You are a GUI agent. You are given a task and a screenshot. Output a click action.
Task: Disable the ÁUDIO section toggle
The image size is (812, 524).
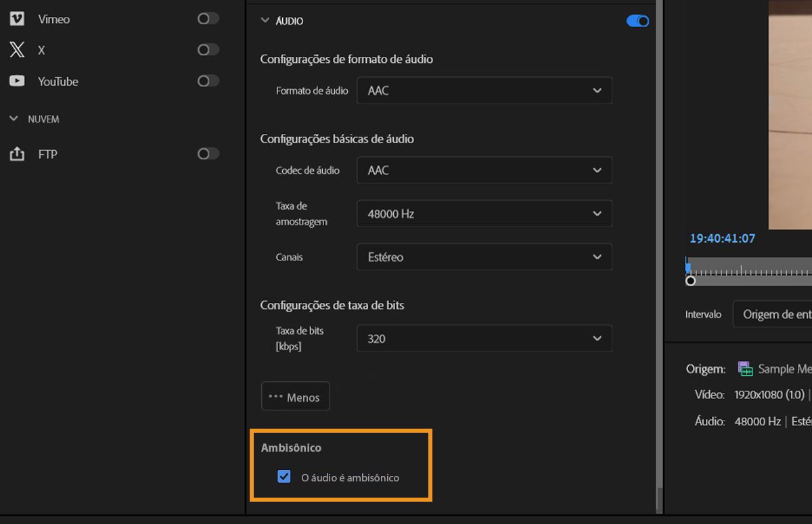(x=637, y=21)
